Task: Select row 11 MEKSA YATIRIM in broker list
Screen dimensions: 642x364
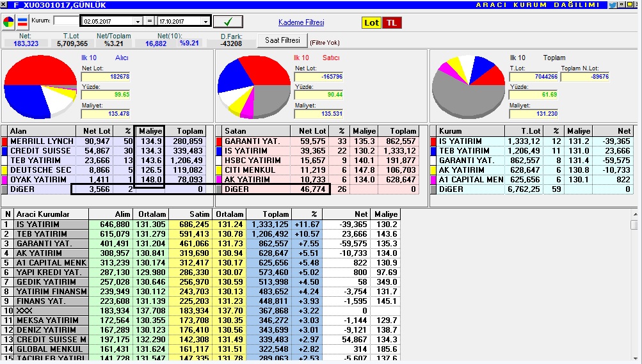Action: (200, 320)
